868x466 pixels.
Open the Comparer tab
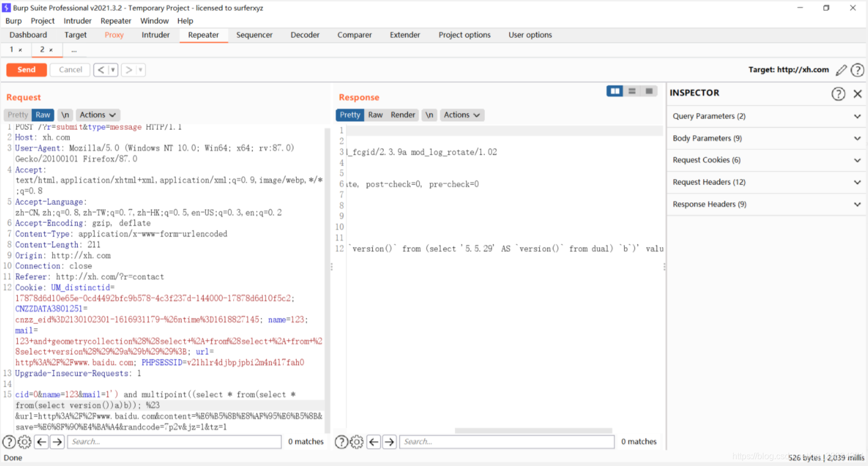pyautogui.click(x=355, y=35)
